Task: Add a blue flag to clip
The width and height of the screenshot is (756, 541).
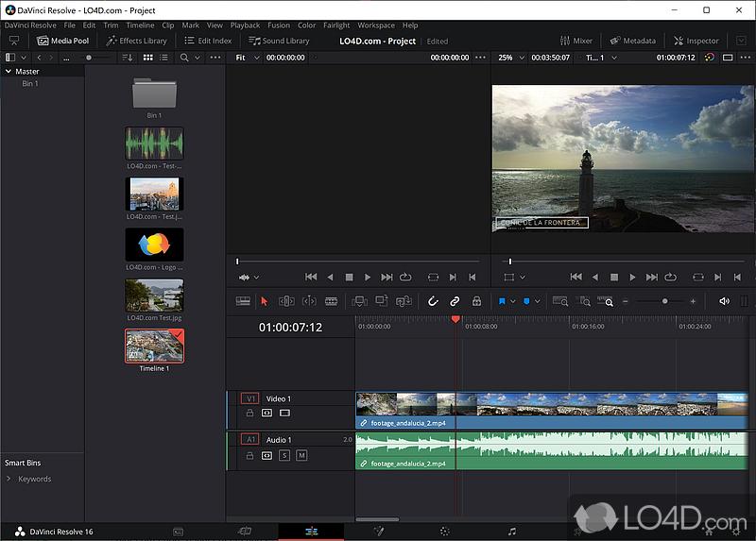Action: tap(502, 301)
